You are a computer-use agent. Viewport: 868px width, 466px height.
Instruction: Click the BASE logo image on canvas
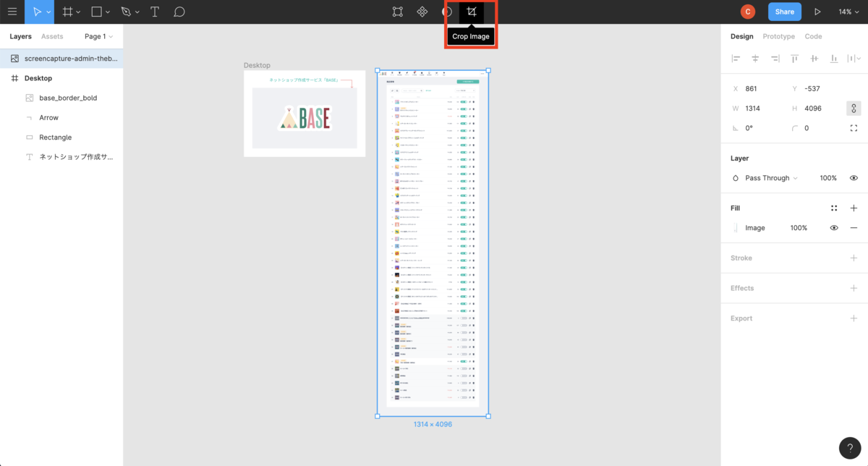coord(305,117)
